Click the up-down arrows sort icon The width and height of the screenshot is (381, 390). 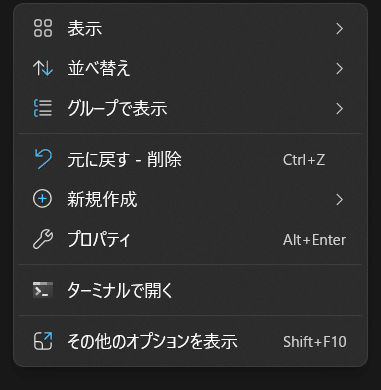pos(43,68)
